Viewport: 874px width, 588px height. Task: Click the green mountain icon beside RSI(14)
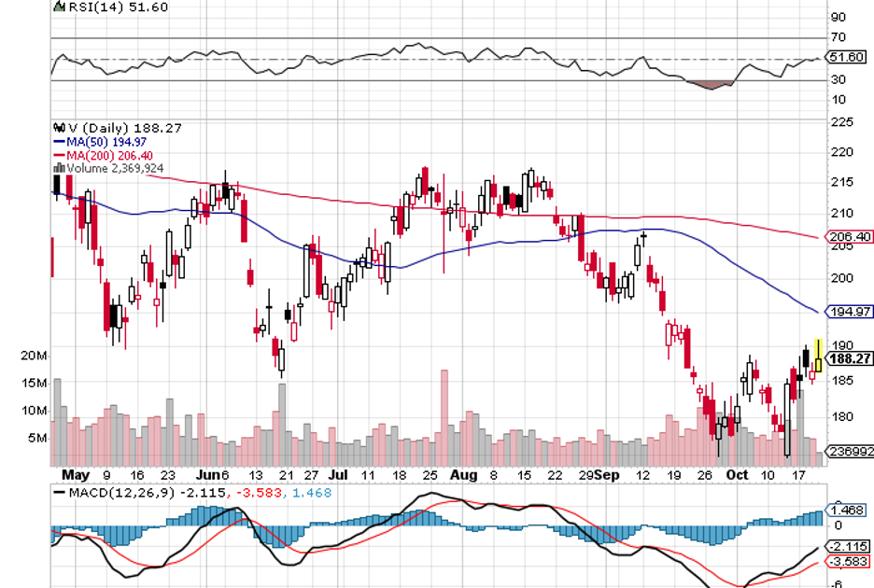click(x=59, y=7)
